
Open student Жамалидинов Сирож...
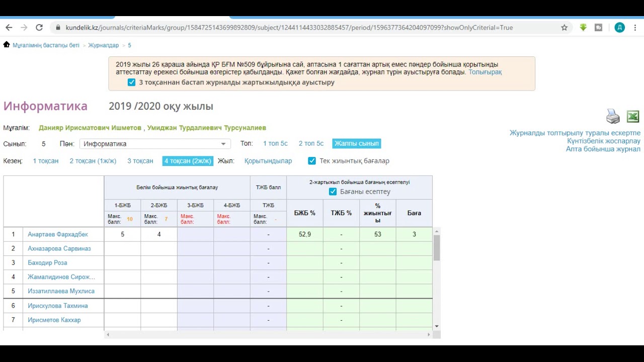61,277
